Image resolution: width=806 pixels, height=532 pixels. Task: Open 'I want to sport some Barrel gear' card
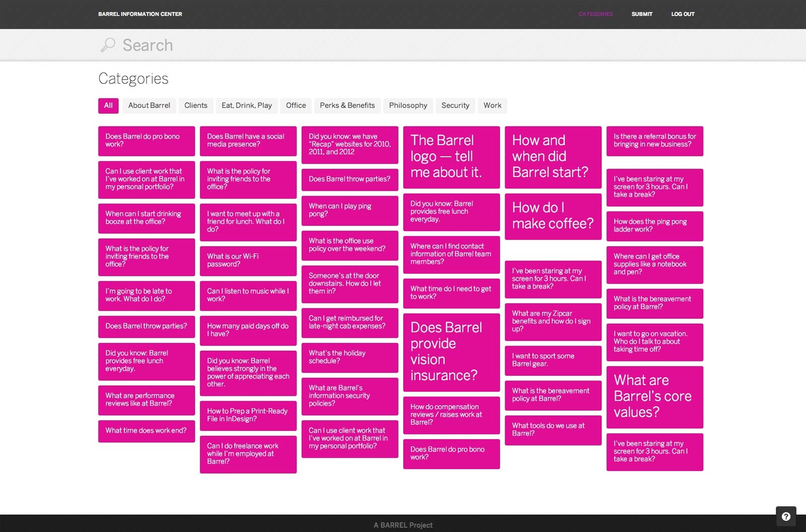pos(553,360)
